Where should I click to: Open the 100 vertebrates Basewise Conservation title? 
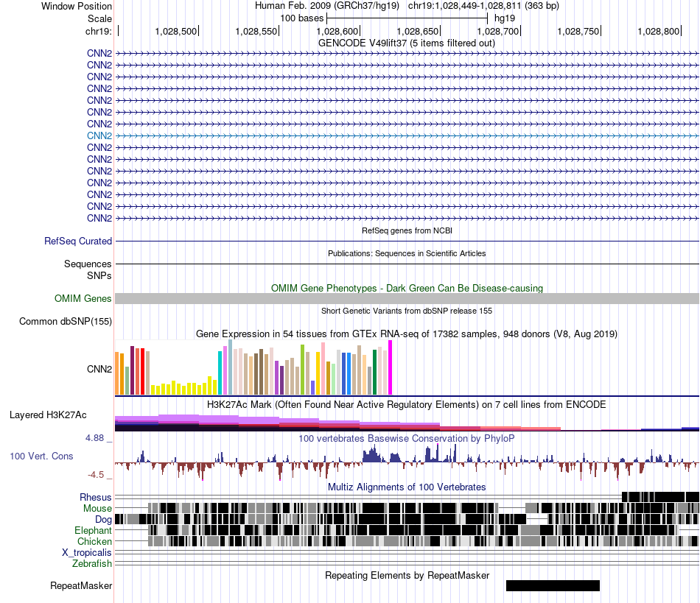click(406, 438)
